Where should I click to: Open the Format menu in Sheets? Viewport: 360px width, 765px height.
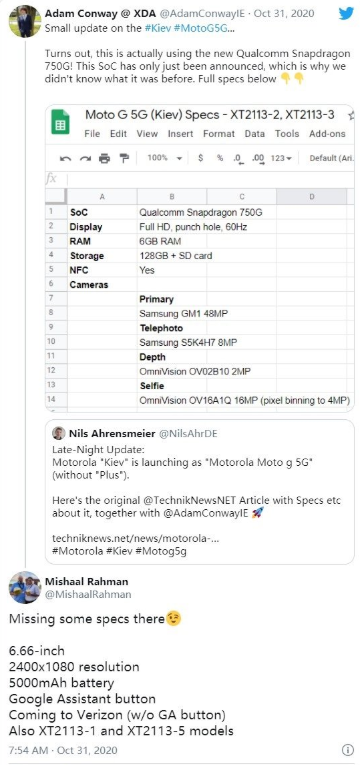coord(219,134)
